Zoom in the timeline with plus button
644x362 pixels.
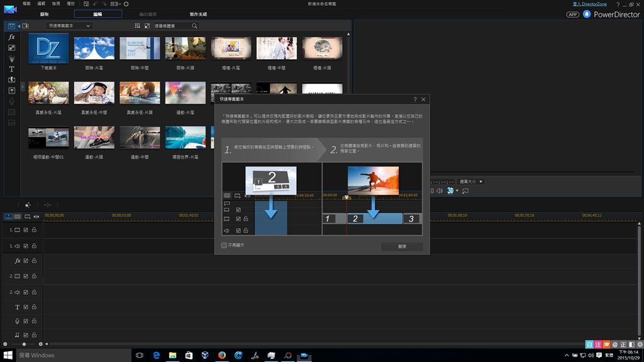click(40, 344)
